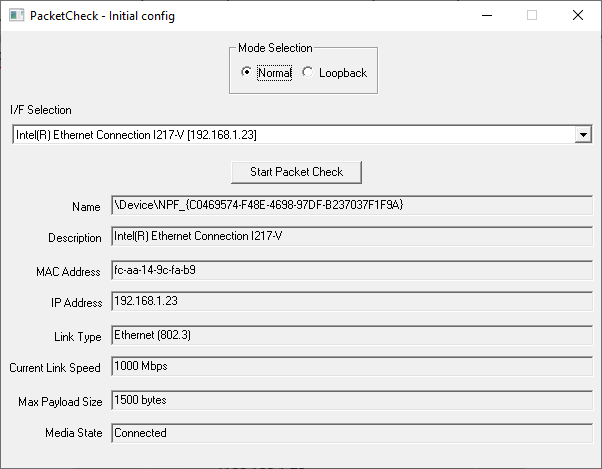602x469 pixels.
Task: Click the Current Link Speed field 1000 Mbps
Action: click(x=352, y=366)
